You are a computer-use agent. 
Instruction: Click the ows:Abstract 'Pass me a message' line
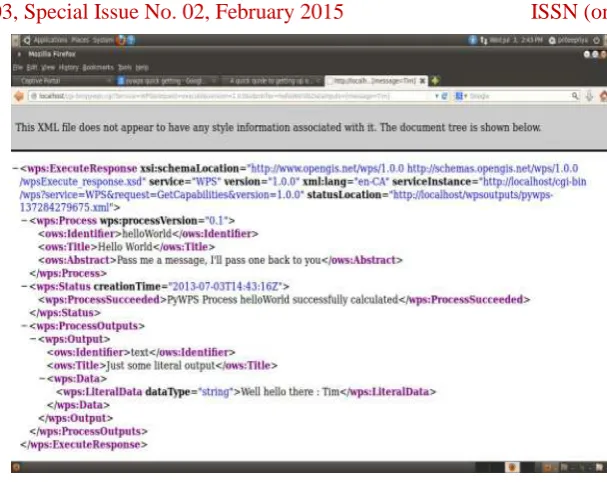click(220, 260)
